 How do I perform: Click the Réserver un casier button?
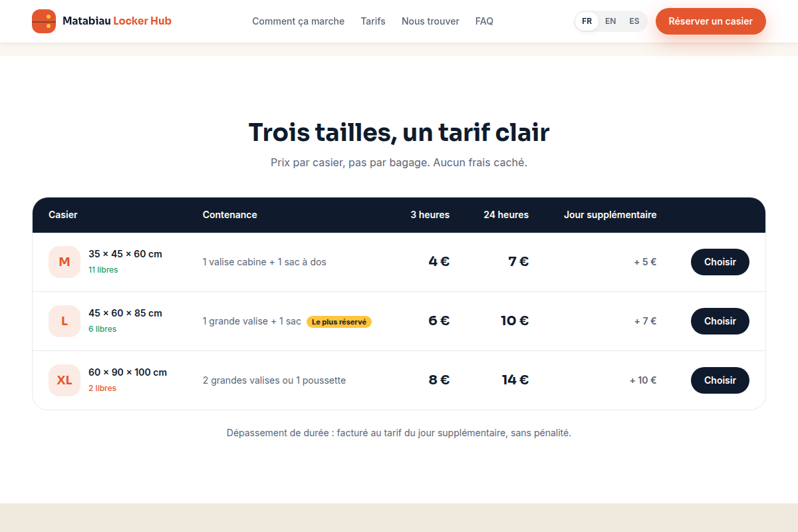click(x=711, y=21)
